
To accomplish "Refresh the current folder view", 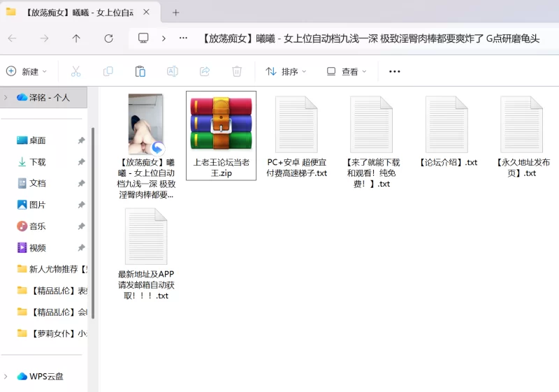I will [x=108, y=38].
